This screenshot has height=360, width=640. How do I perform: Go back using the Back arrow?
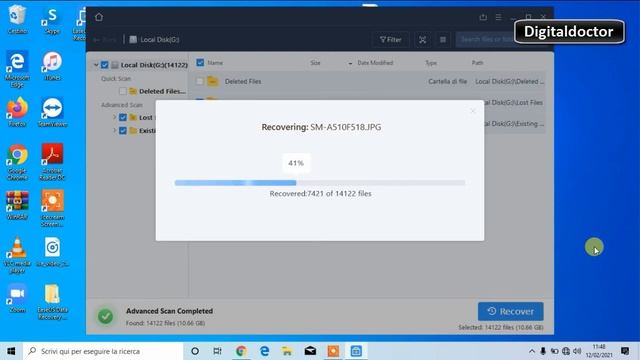[104, 40]
